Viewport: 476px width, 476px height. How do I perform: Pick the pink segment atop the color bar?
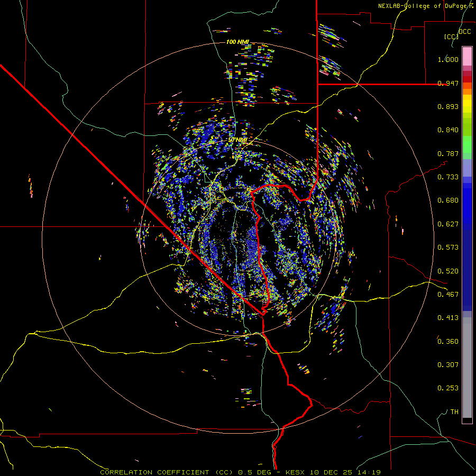pos(467,57)
